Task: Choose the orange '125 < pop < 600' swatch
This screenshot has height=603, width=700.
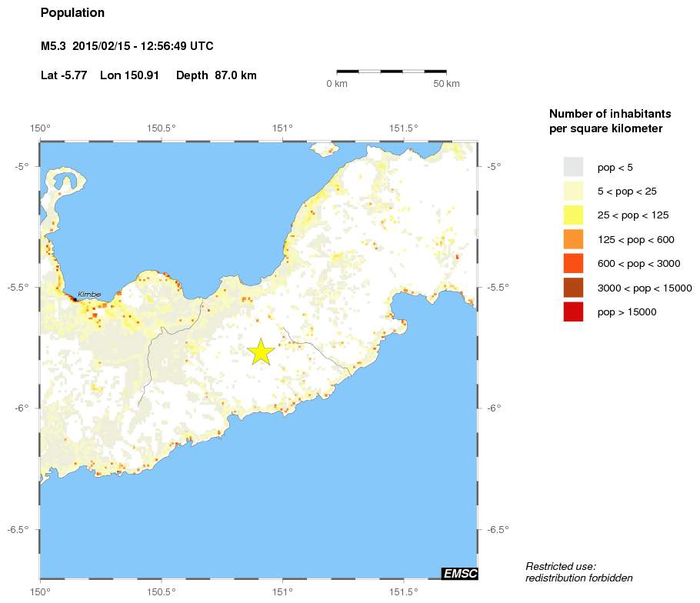Action: [x=573, y=239]
